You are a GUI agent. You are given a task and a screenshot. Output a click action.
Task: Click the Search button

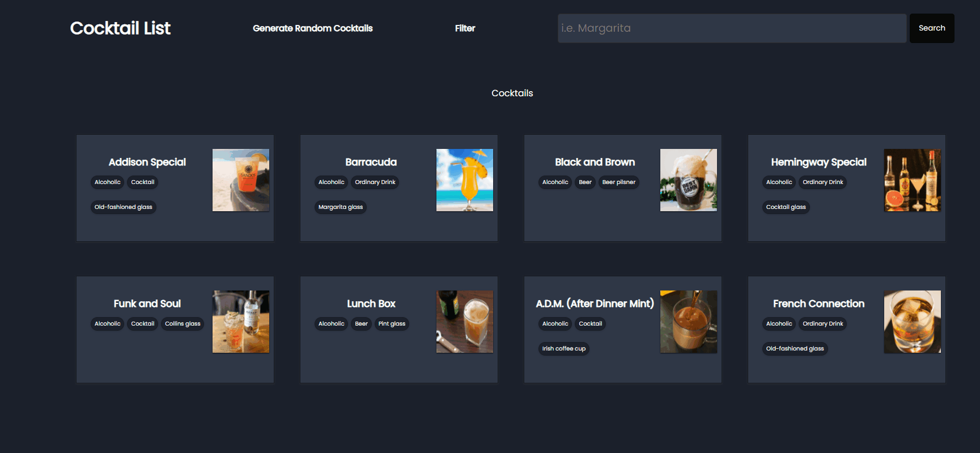(932, 28)
